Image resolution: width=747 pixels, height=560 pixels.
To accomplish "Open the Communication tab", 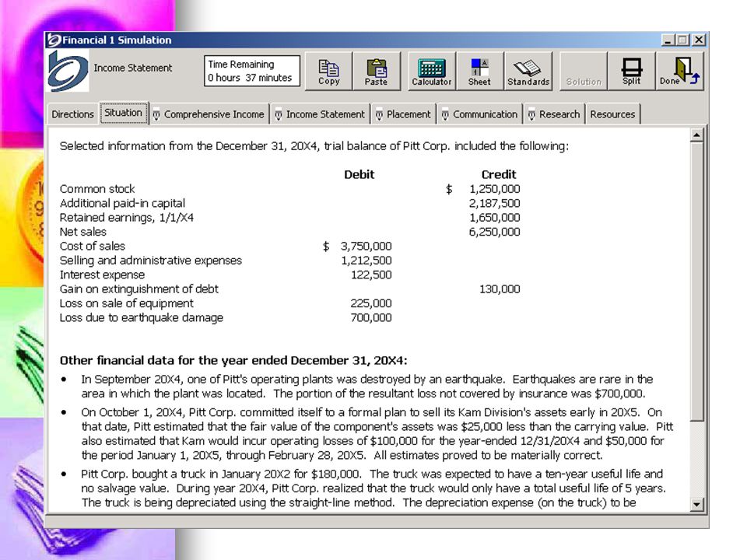I will (x=480, y=114).
